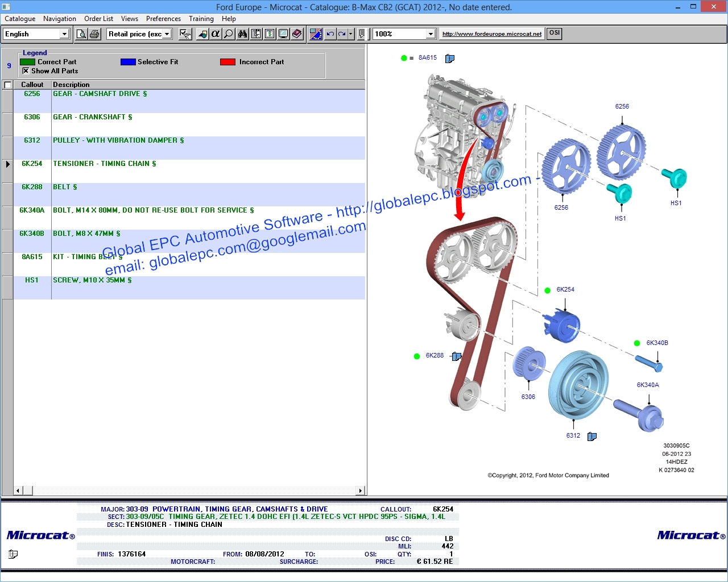Select row GEAR - CAMSHAFT DRIVE

189,101
